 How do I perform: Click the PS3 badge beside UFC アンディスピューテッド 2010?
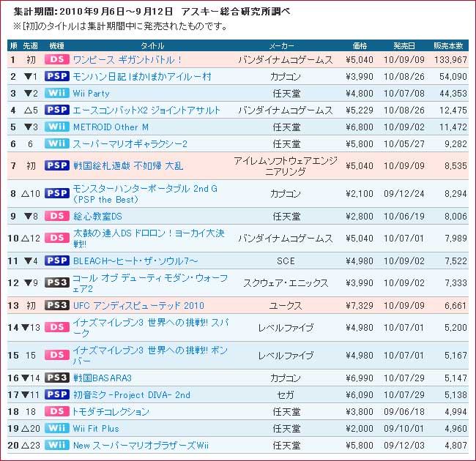tap(57, 305)
